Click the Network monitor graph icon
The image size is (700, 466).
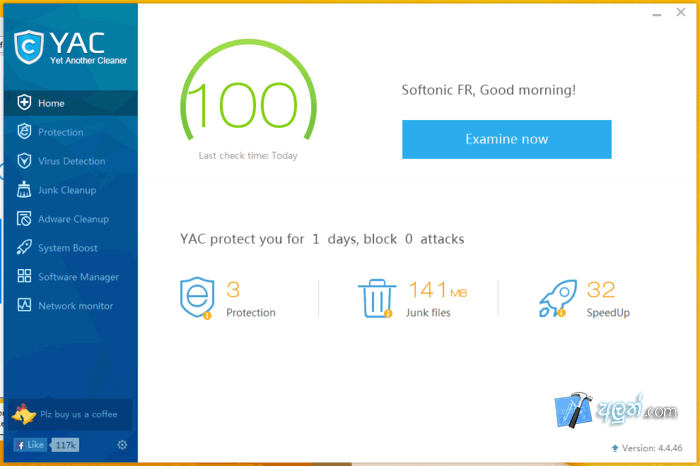pos(24,305)
